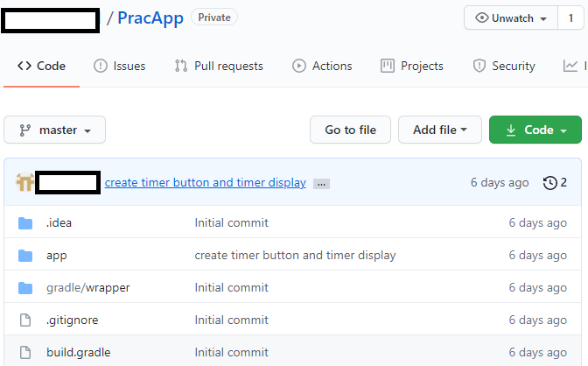Open the PracApp repository link

tap(150, 18)
